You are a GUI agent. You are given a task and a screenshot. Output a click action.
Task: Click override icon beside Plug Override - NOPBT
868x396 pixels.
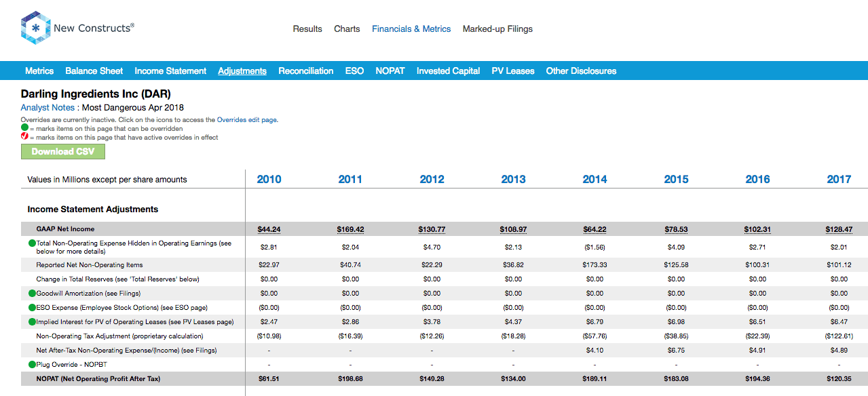click(32, 364)
